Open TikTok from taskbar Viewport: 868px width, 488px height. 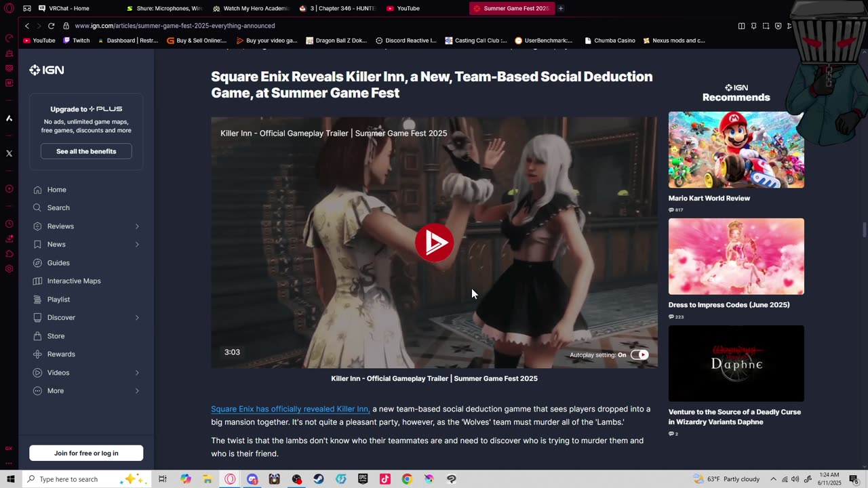click(x=385, y=479)
